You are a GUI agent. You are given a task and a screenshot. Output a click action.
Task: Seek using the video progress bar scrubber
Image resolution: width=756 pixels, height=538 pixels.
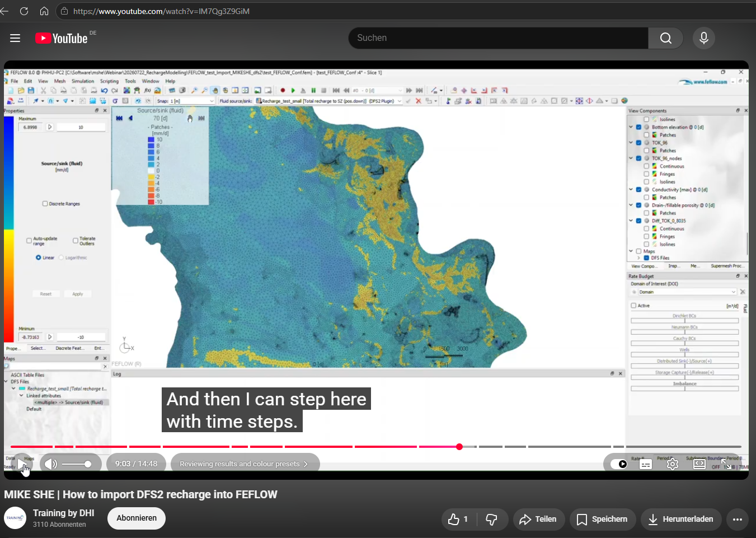coord(459,447)
